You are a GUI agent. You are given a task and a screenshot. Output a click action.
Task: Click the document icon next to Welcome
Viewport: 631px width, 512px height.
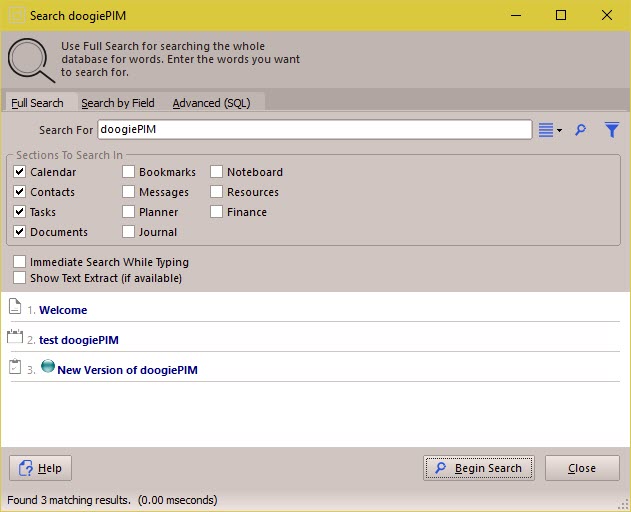click(15, 306)
